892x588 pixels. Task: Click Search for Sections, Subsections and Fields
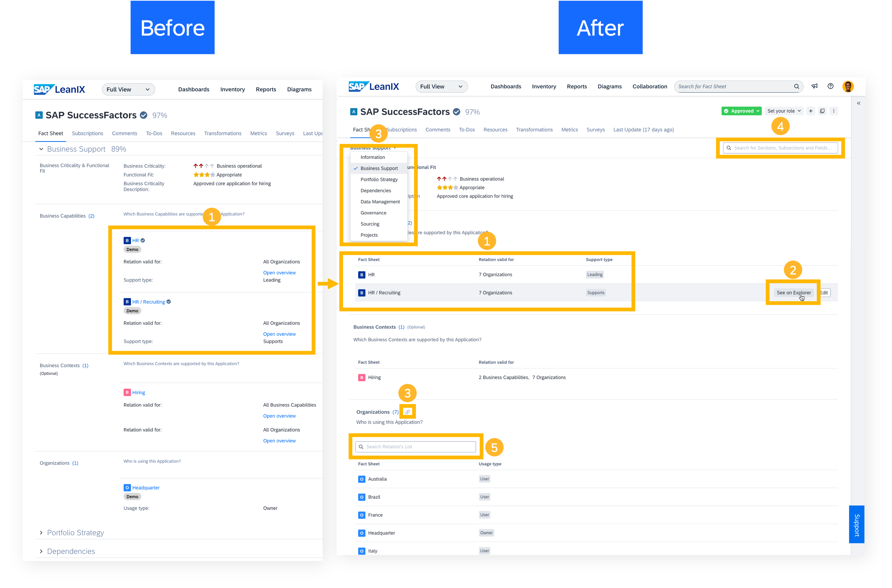[x=780, y=148]
